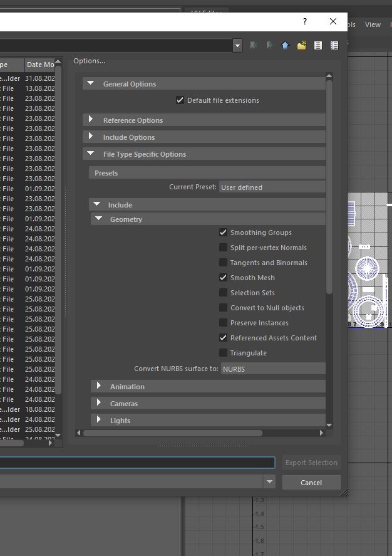Viewport: 392px width, 556px height.
Task: Switch to list view icon
Action: [318, 45]
